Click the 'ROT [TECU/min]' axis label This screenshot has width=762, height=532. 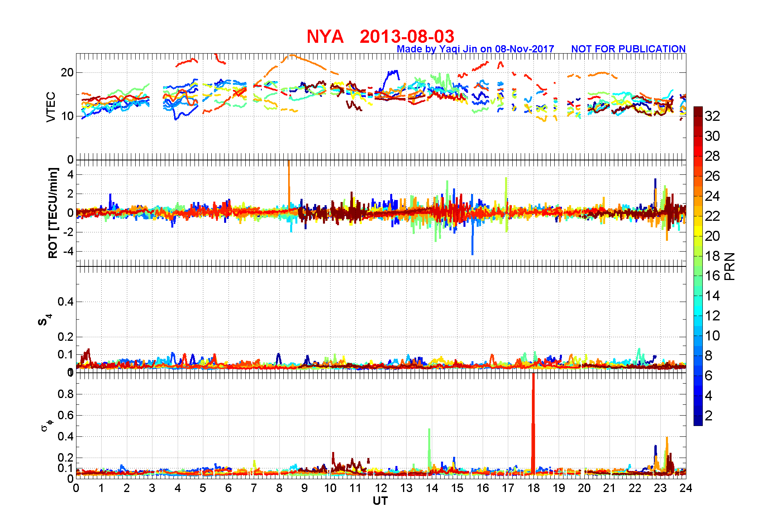tap(53, 213)
